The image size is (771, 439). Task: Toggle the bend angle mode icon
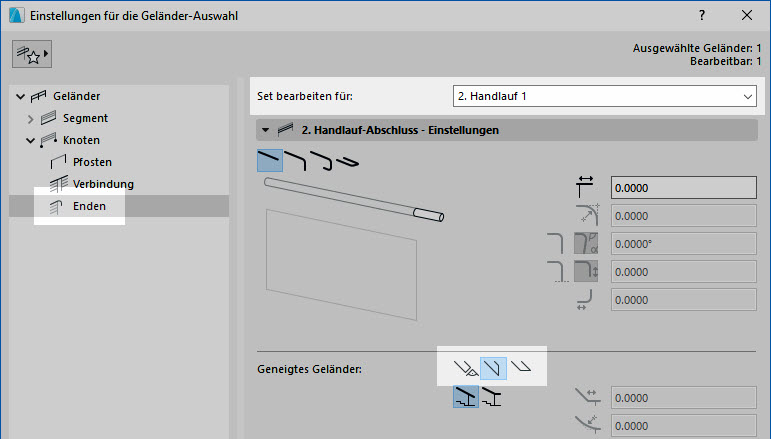(586, 243)
